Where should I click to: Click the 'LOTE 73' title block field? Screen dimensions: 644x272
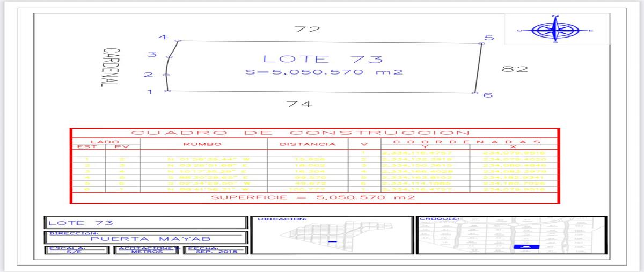coord(147,223)
